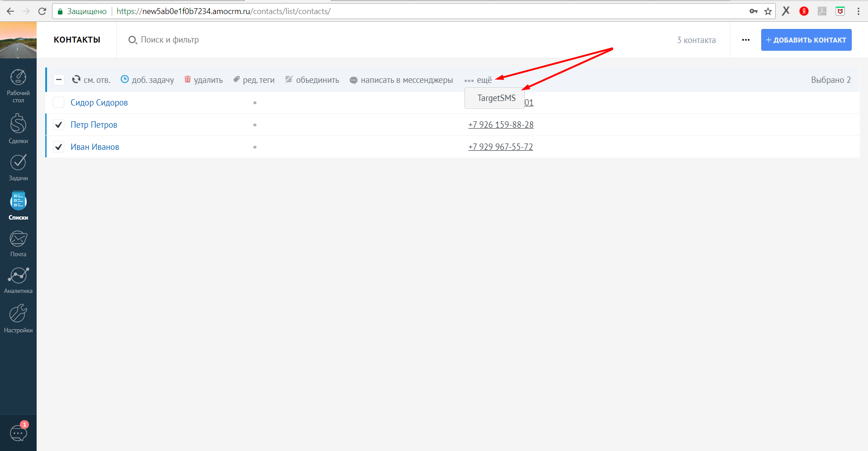This screenshot has height=451, width=868.
Task: Go to Сделки deals section
Action: pyautogui.click(x=18, y=129)
